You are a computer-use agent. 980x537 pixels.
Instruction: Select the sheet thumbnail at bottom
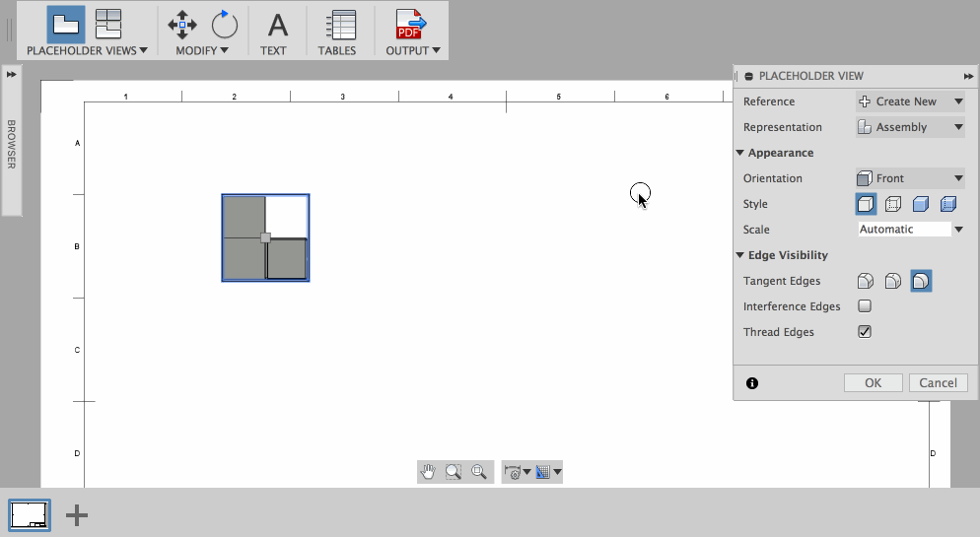point(30,515)
